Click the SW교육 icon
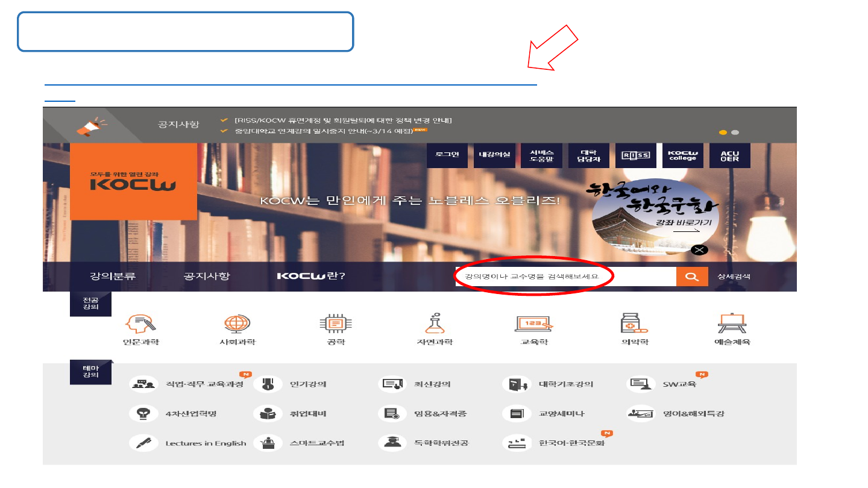 641,384
